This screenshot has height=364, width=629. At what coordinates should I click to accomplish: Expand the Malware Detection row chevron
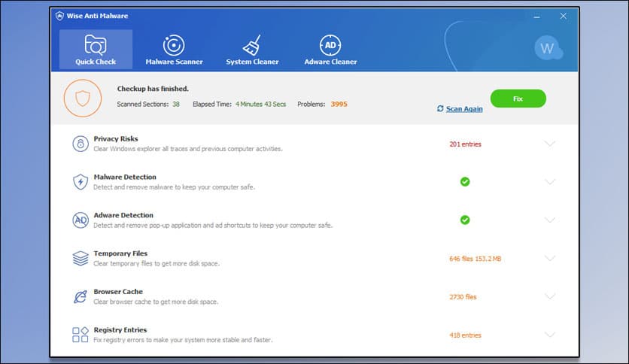[x=549, y=182]
